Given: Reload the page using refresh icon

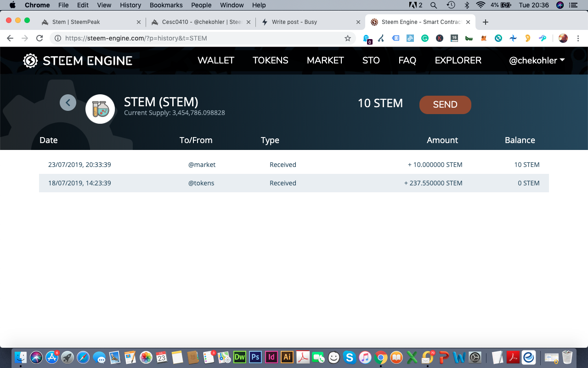Looking at the screenshot, I should pos(40,39).
